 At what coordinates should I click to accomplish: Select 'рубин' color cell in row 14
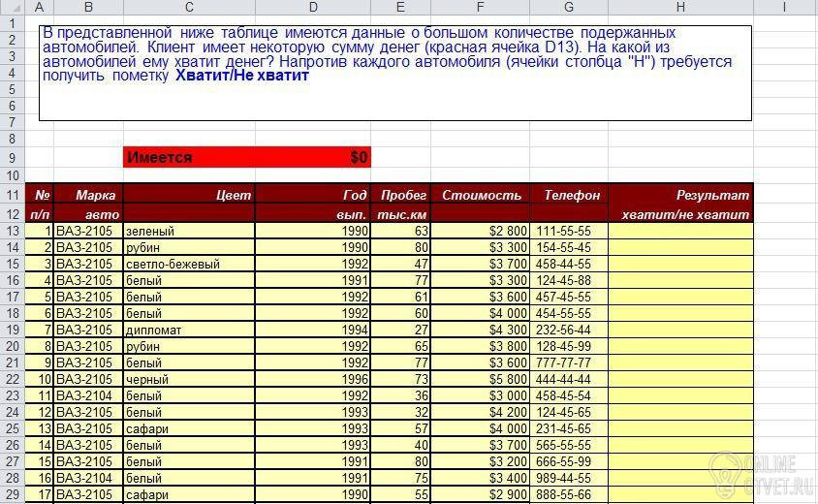pos(189,247)
